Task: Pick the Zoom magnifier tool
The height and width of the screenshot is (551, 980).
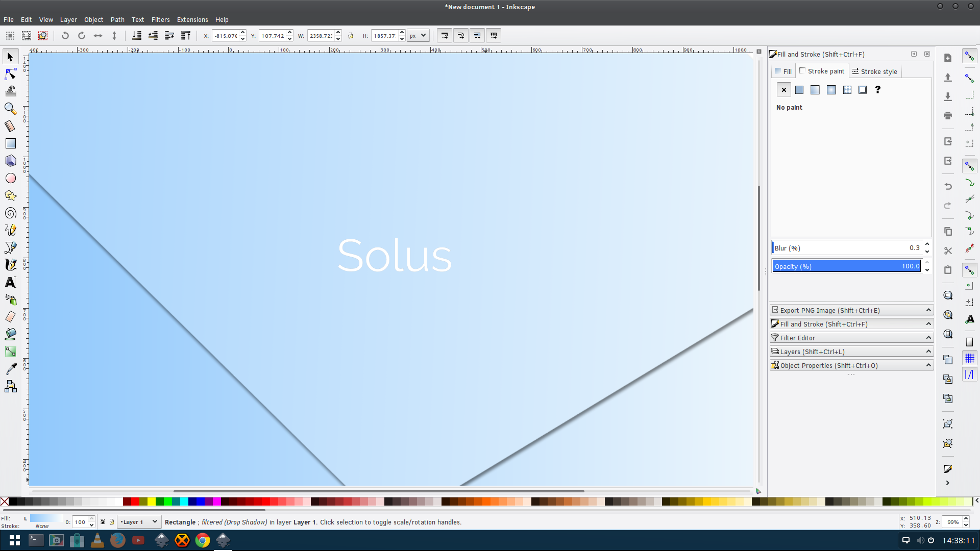Action: tap(10, 109)
